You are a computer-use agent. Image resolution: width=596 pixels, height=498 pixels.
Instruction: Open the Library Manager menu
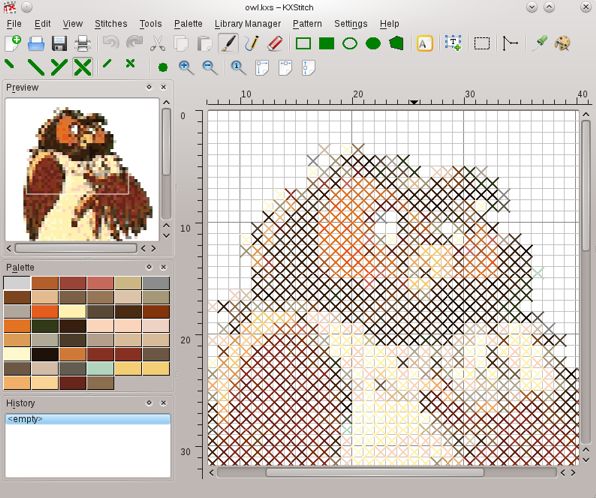pyautogui.click(x=247, y=24)
